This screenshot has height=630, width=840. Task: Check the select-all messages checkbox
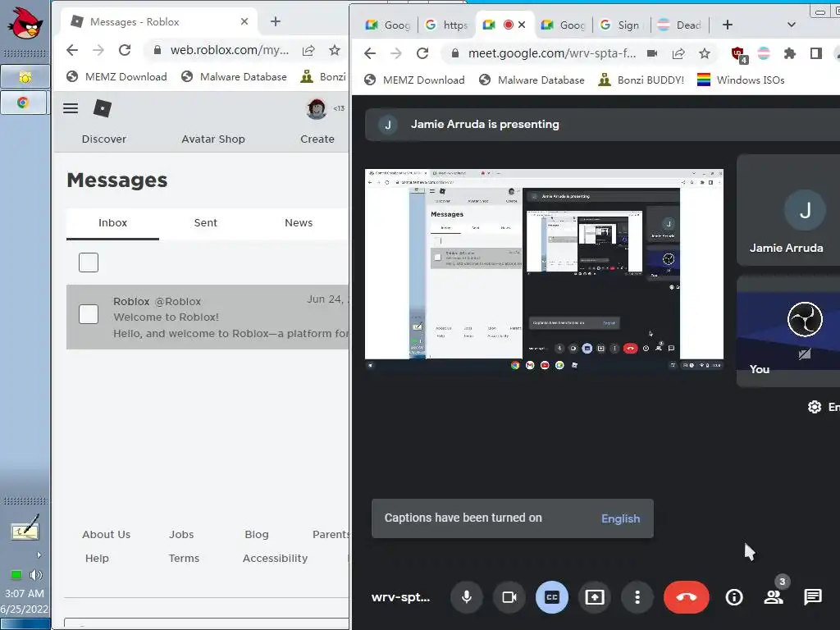(89, 262)
